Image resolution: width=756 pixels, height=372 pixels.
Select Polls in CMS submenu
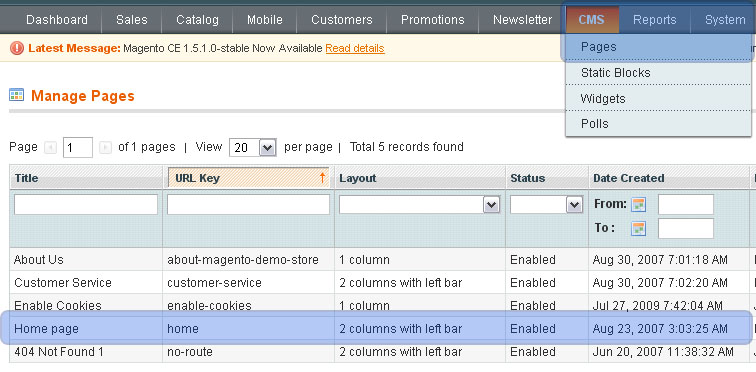coord(658,123)
